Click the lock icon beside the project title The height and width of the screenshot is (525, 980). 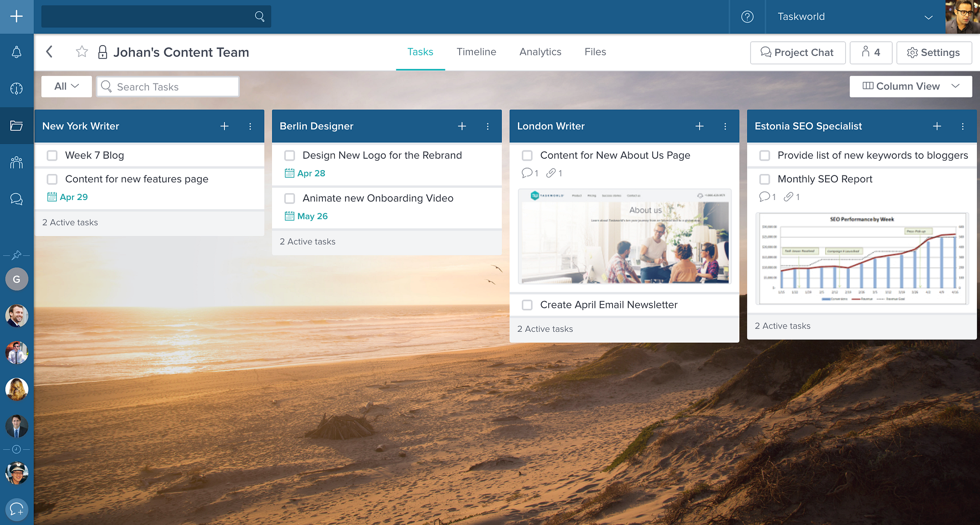click(x=102, y=52)
